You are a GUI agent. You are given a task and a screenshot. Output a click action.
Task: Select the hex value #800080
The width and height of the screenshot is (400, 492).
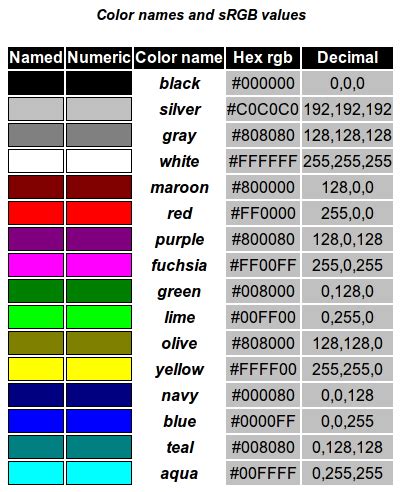click(x=263, y=239)
